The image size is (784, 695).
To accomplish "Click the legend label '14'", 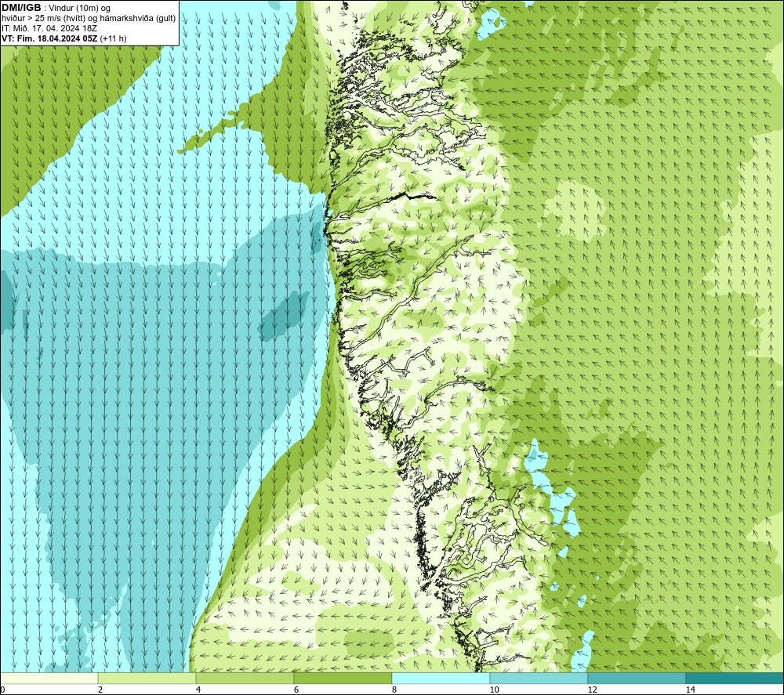I will (691, 690).
